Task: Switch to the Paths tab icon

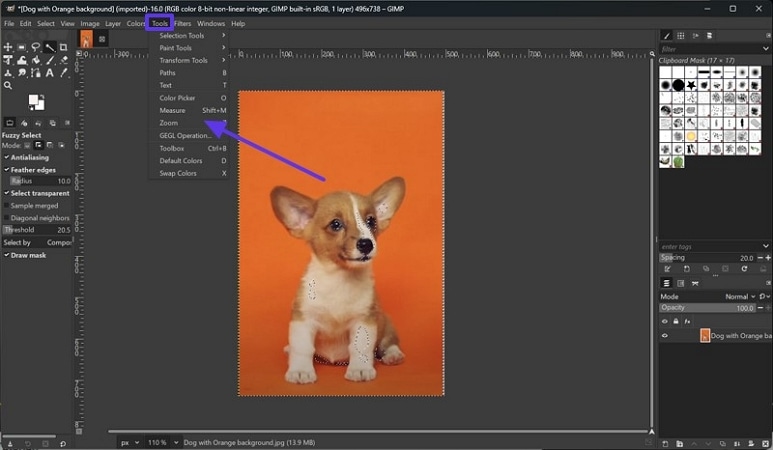Action: tap(695, 283)
